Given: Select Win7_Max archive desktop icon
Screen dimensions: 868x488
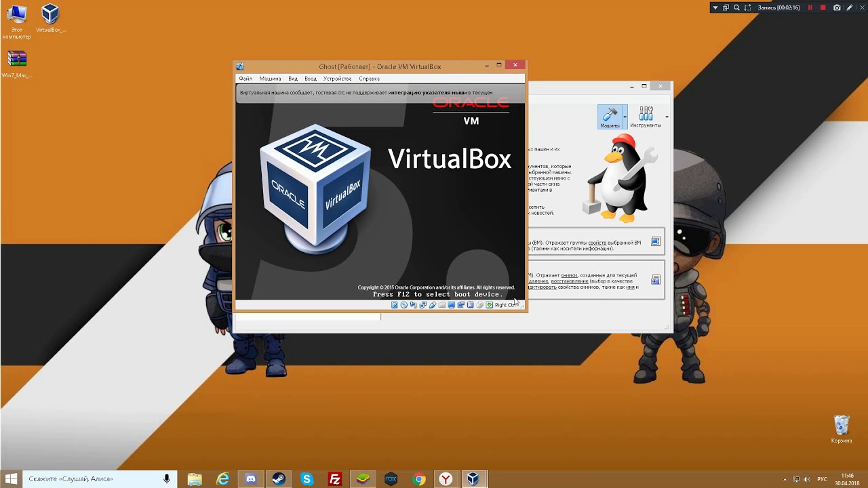Looking at the screenshot, I should click(x=16, y=64).
